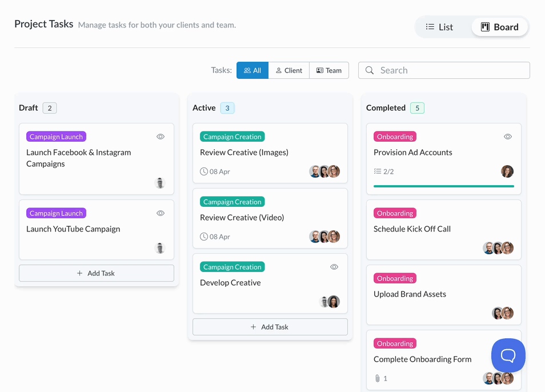Click the checklist icon on Provision Ad Accounts
The height and width of the screenshot is (392, 545).
click(x=378, y=171)
